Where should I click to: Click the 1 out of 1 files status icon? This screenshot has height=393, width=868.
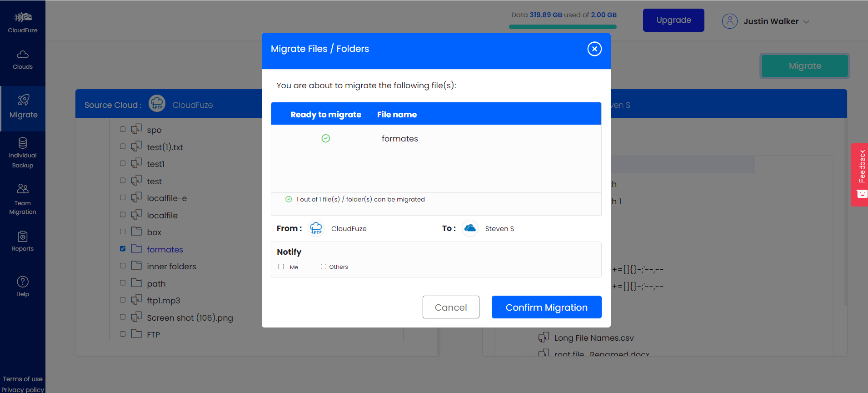tap(289, 199)
